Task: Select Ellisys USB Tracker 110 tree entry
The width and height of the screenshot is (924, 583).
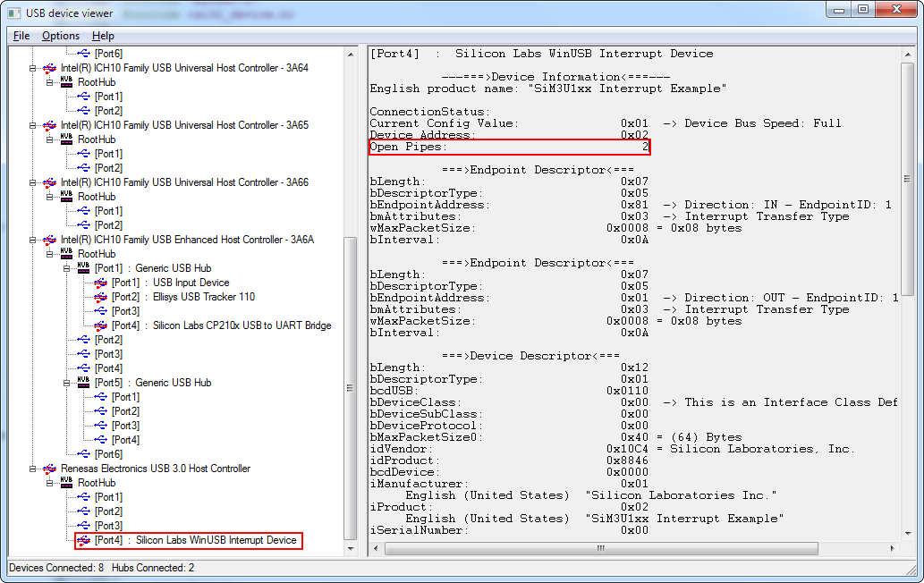Action: tap(204, 297)
